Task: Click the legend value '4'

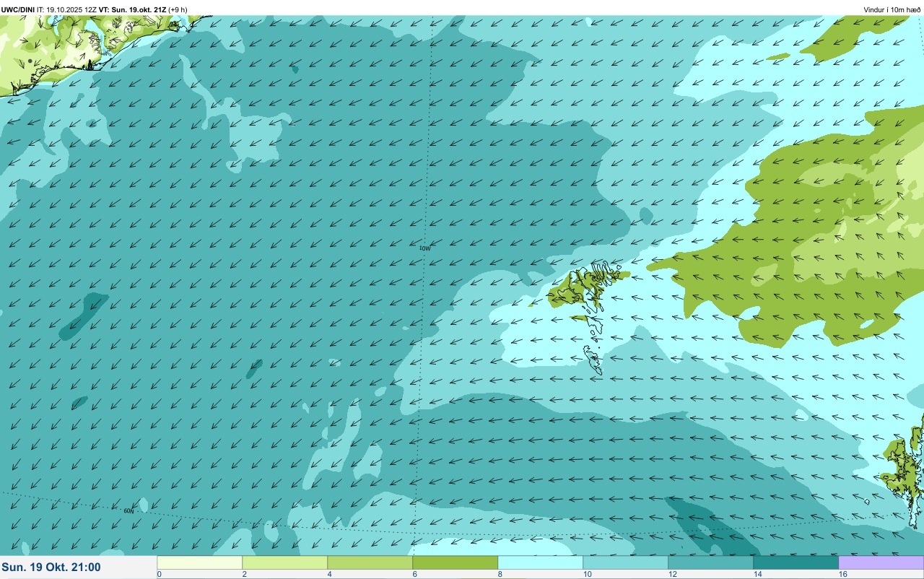Action: tap(329, 574)
